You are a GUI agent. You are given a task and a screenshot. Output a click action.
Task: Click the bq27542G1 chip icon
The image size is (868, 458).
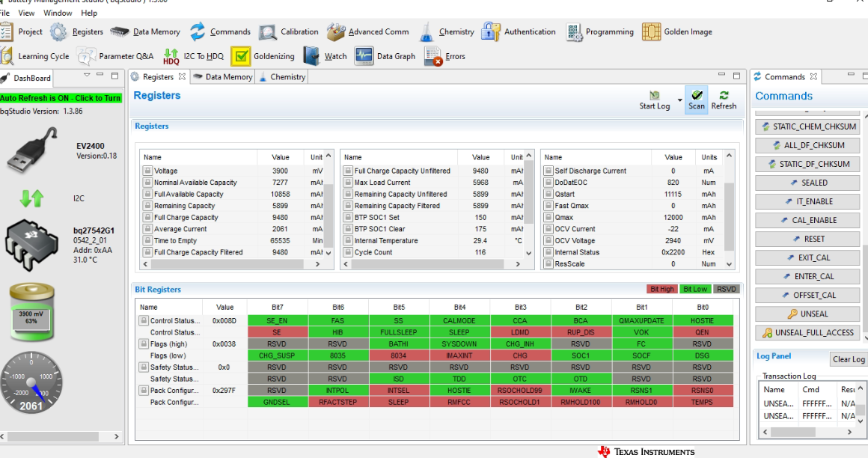(31, 245)
